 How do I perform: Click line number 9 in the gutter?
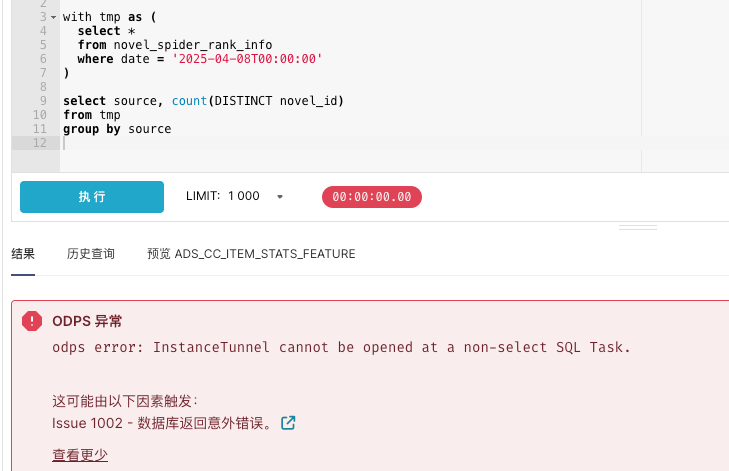tap(43, 101)
